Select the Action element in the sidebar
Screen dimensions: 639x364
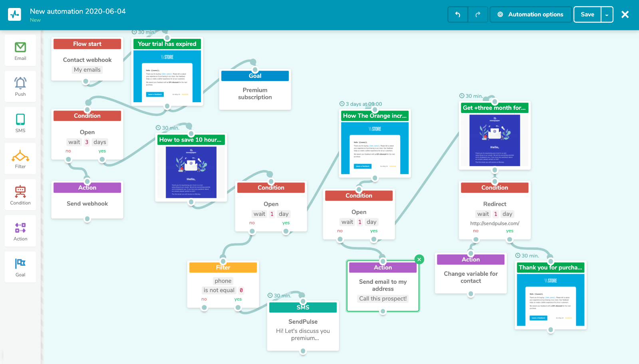[20, 231]
